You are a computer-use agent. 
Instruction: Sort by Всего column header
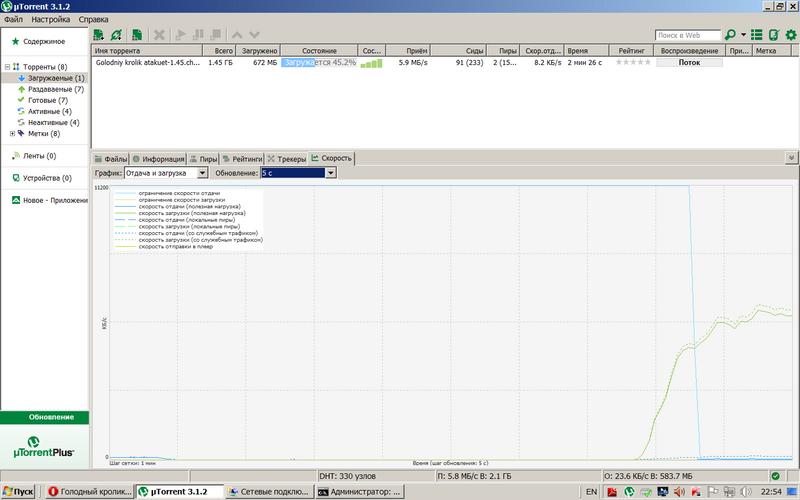pos(219,51)
